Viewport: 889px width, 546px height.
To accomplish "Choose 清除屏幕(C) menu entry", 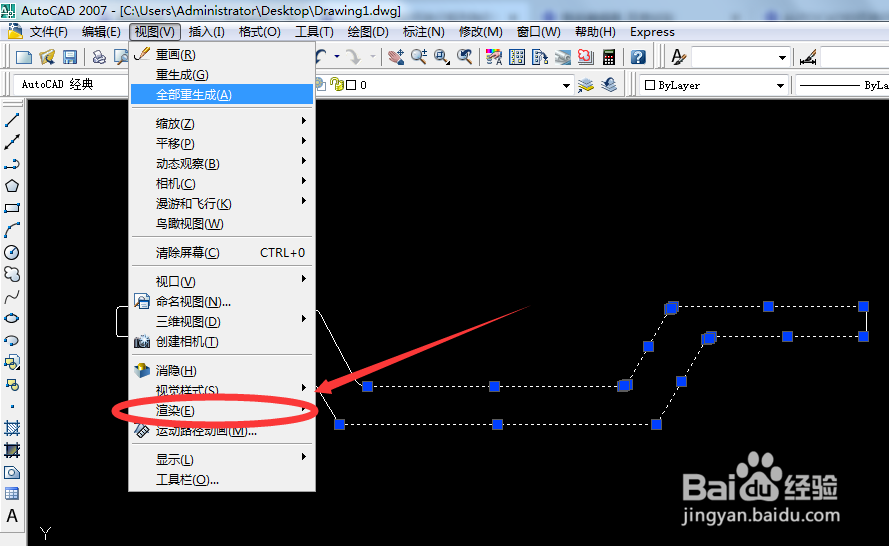I will click(222, 252).
